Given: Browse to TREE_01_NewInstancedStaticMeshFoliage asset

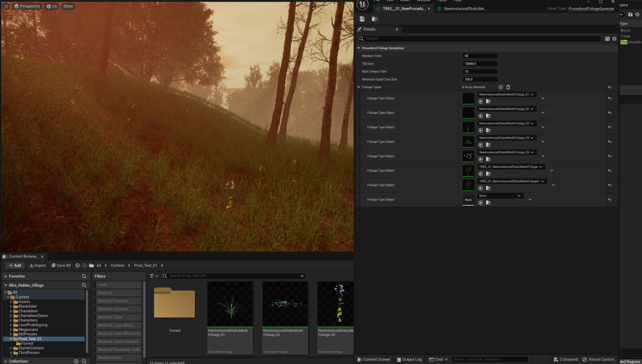Looking at the screenshot, I should coord(488,174).
